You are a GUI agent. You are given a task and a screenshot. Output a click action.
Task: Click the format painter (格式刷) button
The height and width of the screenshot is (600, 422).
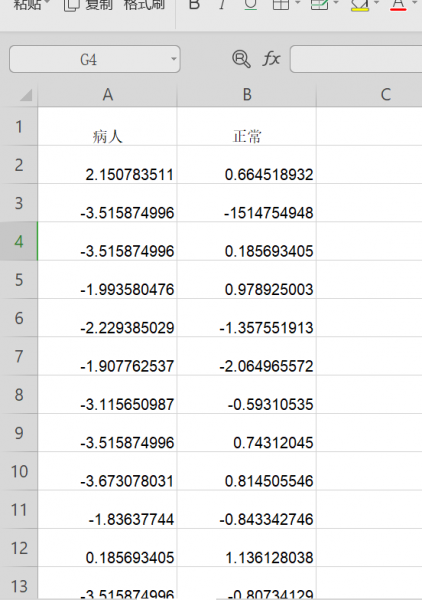[144, 5]
